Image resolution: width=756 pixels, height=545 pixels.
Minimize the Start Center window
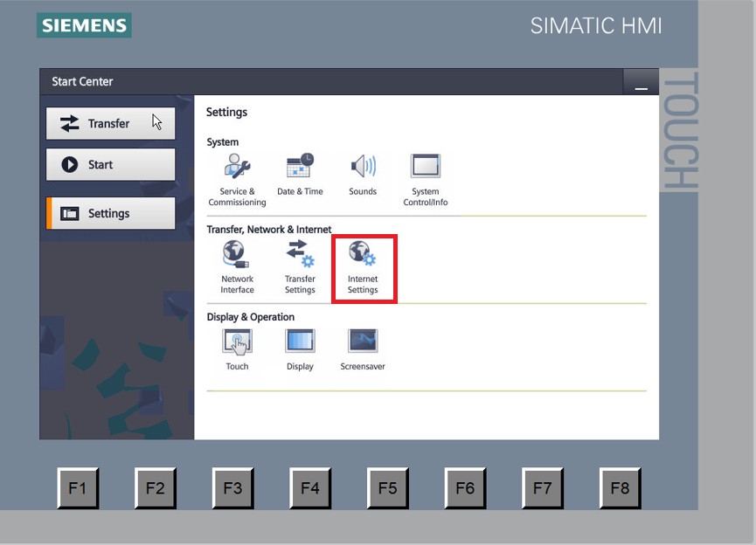click(x=641, y=82)
